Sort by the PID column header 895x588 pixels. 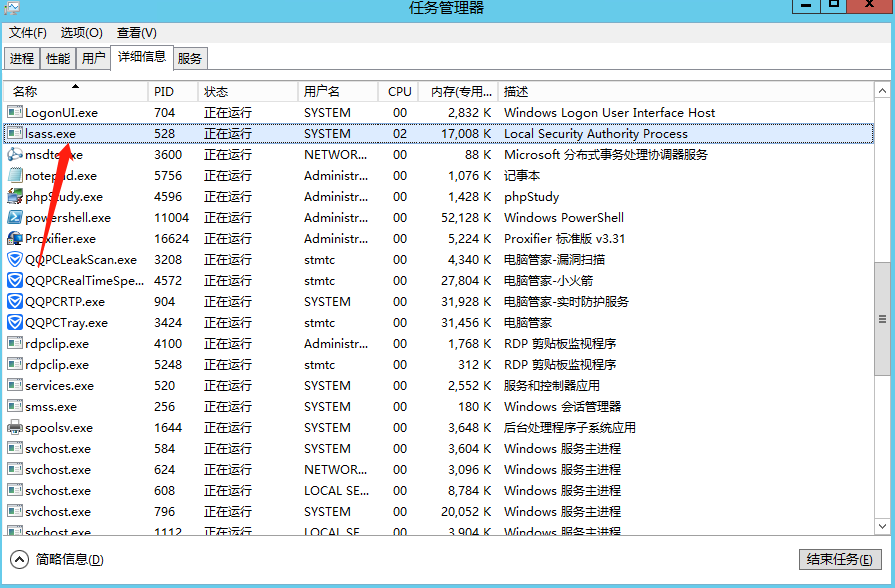click(x=173, y=91)
